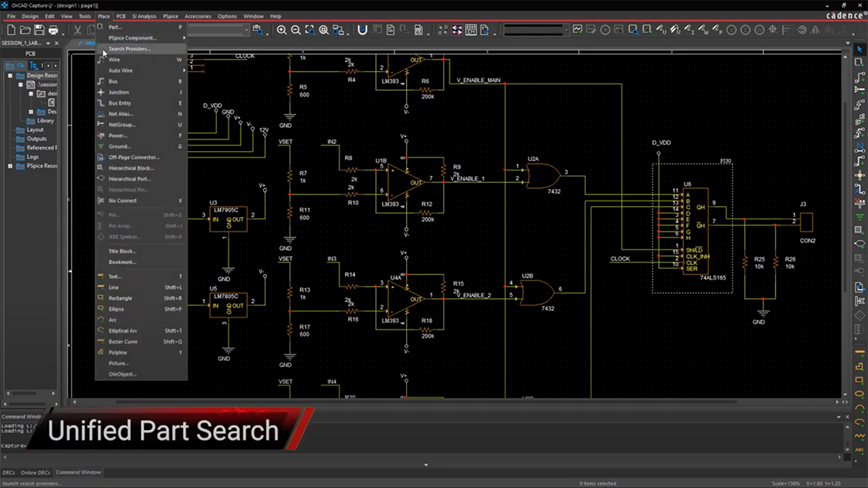
Task: Open the part name combo box dropdown
Action: click(246, 30)
